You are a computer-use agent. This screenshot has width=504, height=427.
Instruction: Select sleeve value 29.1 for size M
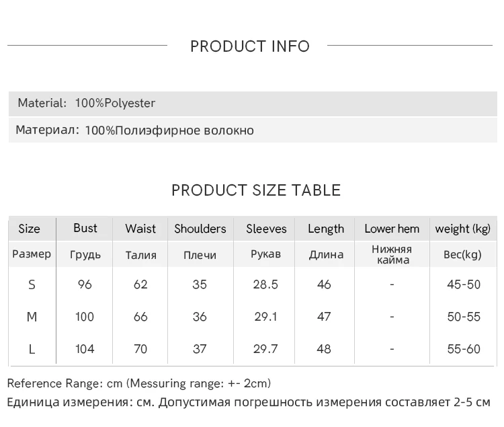tap(265, 317)
